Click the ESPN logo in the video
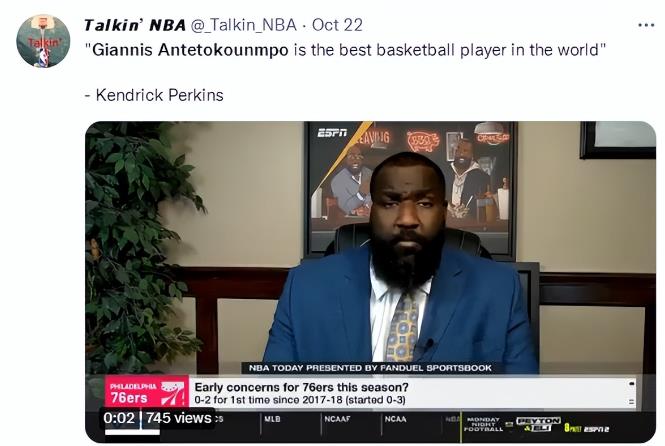665x446 pixels. pyautogui.click(x=332, y=133)
